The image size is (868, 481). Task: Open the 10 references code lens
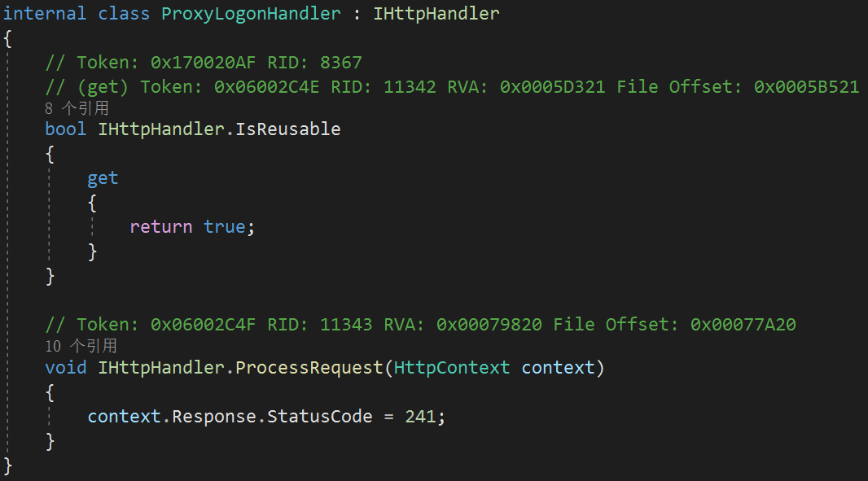pyautogui.click(x=81, y=346)
